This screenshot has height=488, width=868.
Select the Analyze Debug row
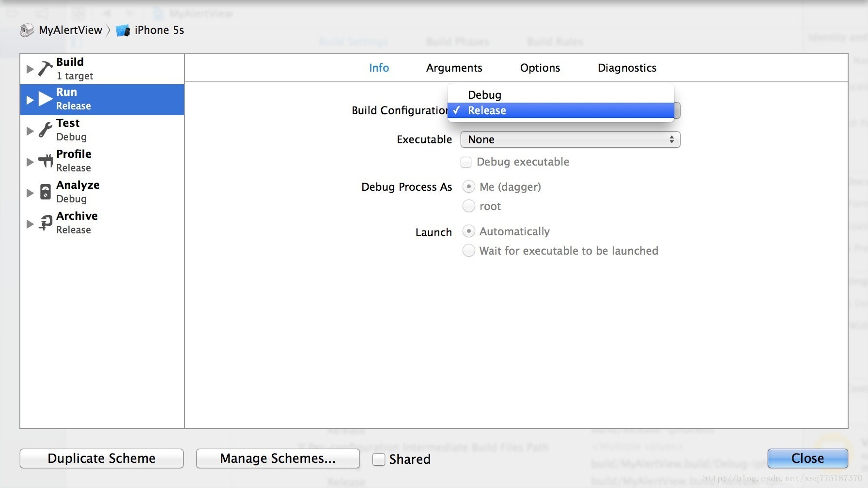point(102,192)
